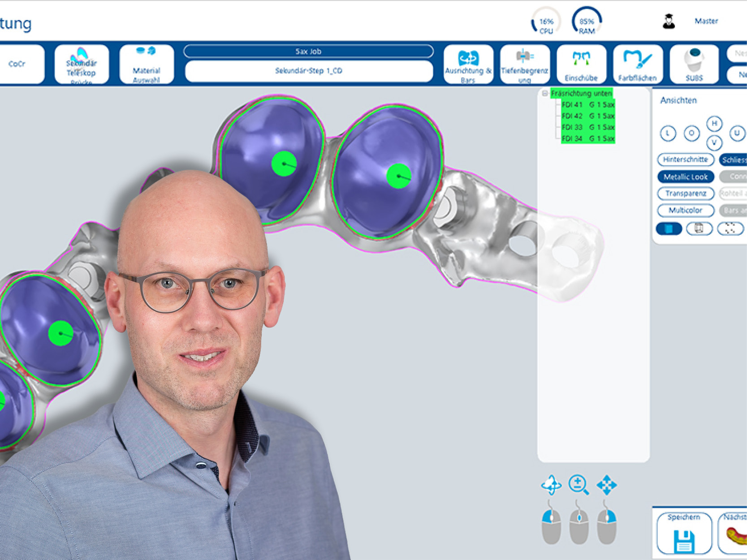This screenshot has height=560, width=747.
Task: Toggle the Rohteil option
Action: [734, 193]
